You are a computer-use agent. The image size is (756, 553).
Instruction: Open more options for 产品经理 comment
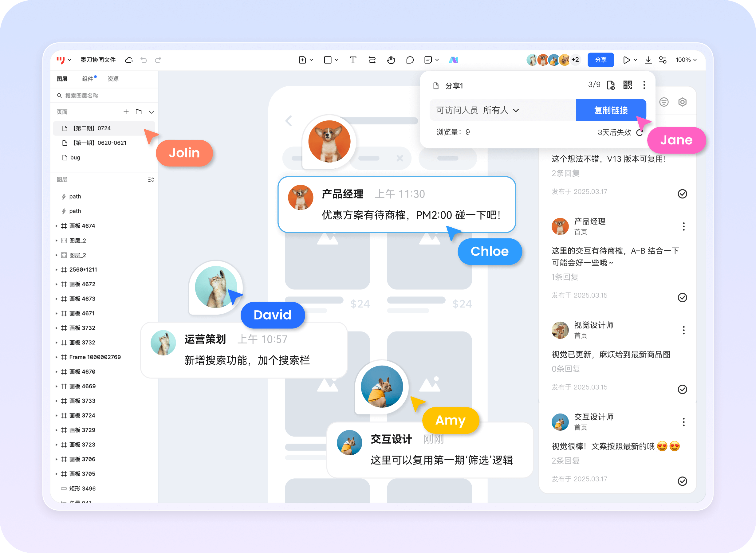[684, 227]
